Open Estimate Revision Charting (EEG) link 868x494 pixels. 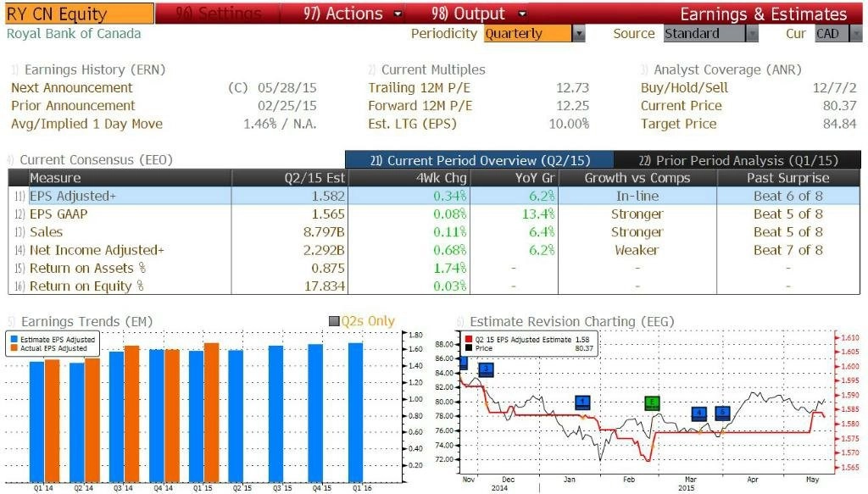(572, 321)
